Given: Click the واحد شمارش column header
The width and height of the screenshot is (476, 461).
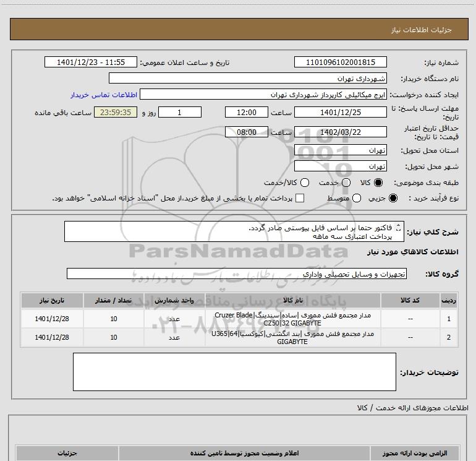Looking at the screenshot, I should [174, 301].
